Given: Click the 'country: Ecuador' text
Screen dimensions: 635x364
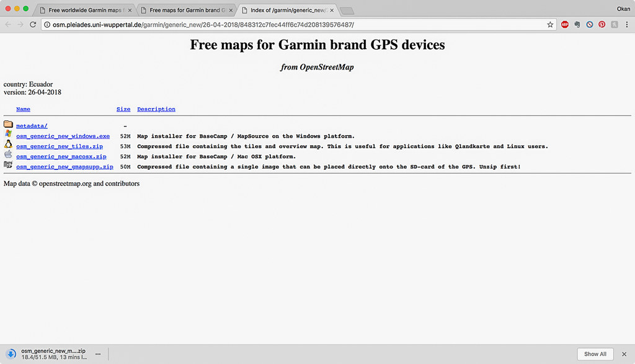Looking at the screenshot, I should tap(29, 84).
